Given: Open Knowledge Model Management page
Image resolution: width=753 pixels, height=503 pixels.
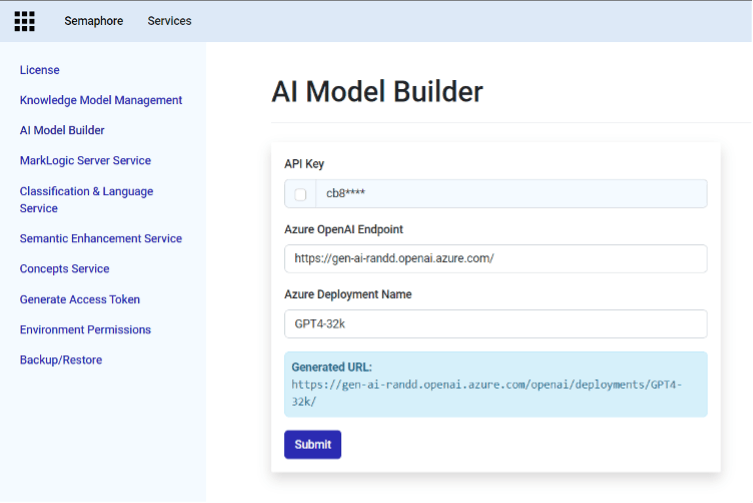Looking at the screenshot, I should pos(101,100).
